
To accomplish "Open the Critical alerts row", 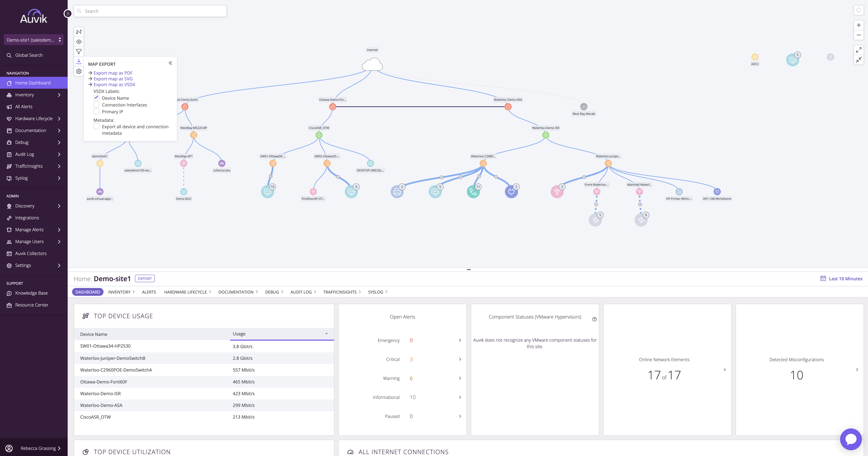I will point(402,359).
